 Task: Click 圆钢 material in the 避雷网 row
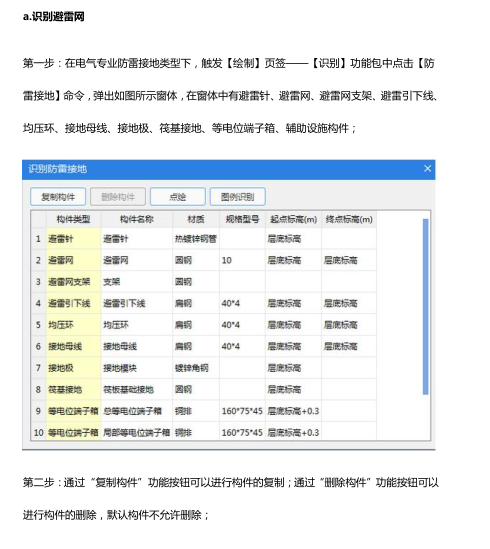click(x=196, y=260)
